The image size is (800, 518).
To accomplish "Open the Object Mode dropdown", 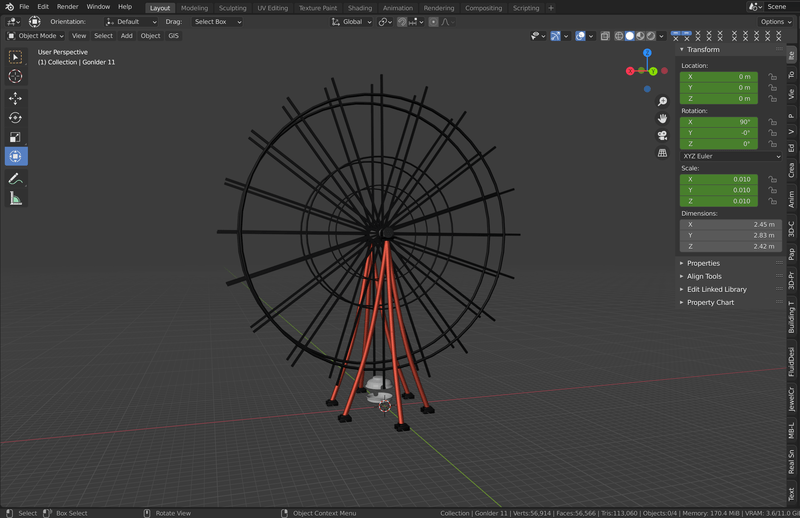I will pos(36,36).
